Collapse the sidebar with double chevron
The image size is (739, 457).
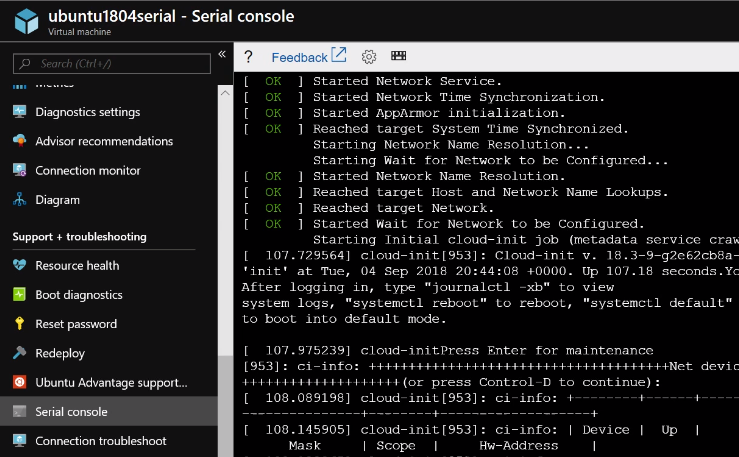point(222,54)
